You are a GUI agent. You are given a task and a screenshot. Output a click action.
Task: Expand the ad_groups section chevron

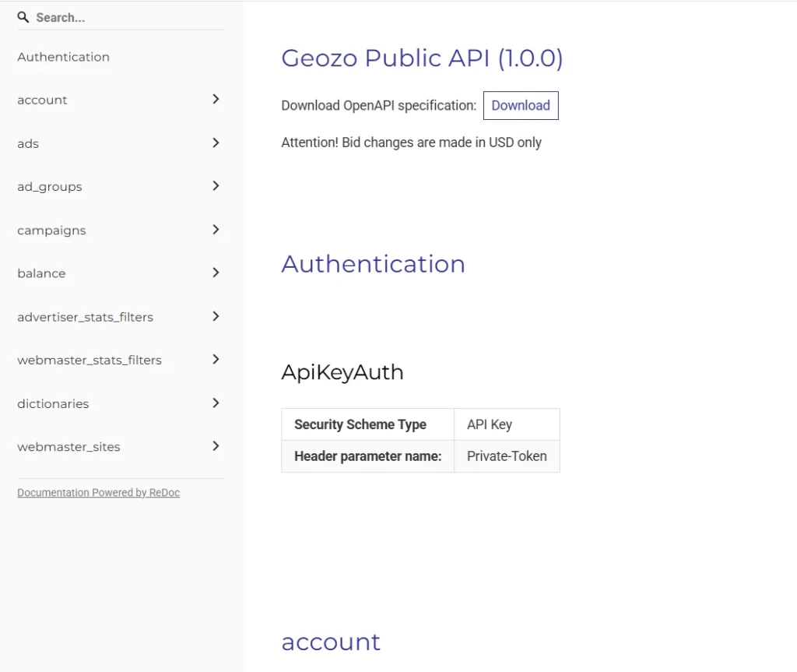click(216, 185)
